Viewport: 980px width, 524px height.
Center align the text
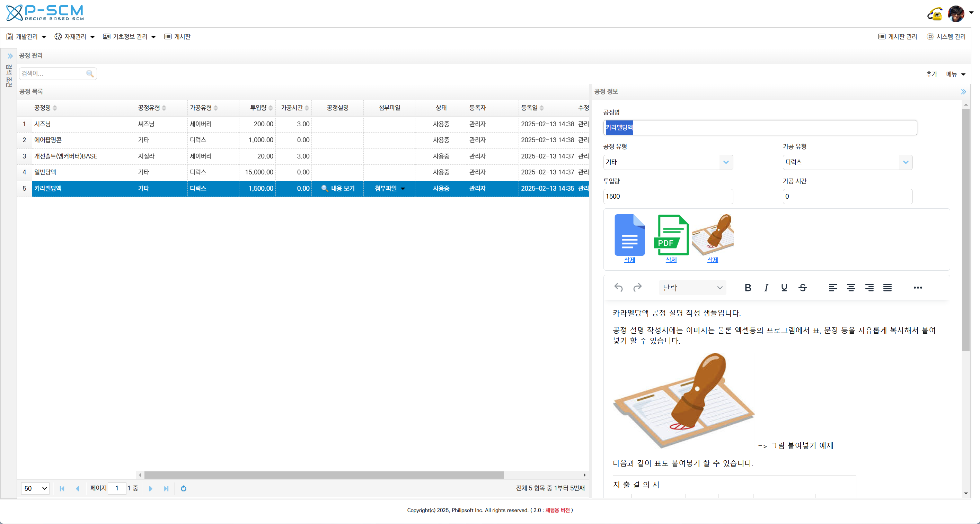[851, 288]
